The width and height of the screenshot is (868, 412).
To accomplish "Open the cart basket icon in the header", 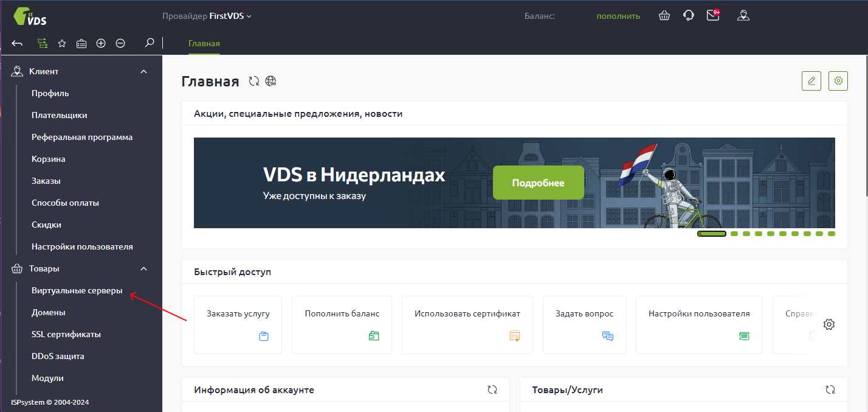I will click(664, 16).
